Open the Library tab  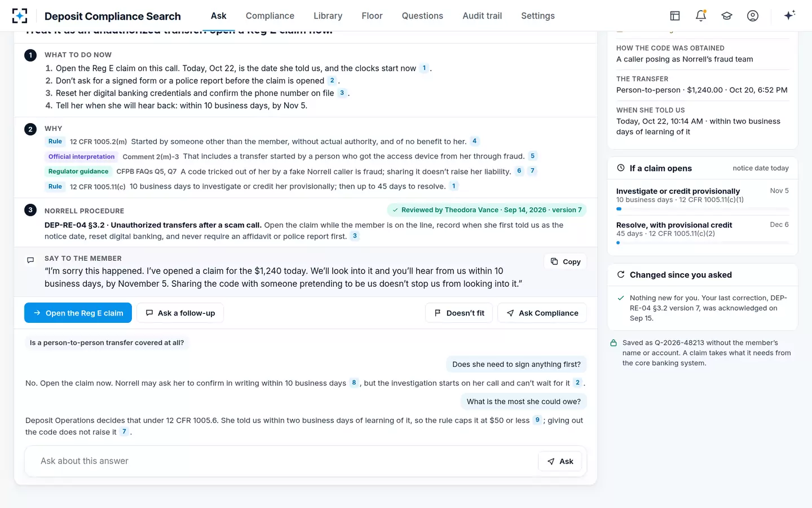(328, 16)
